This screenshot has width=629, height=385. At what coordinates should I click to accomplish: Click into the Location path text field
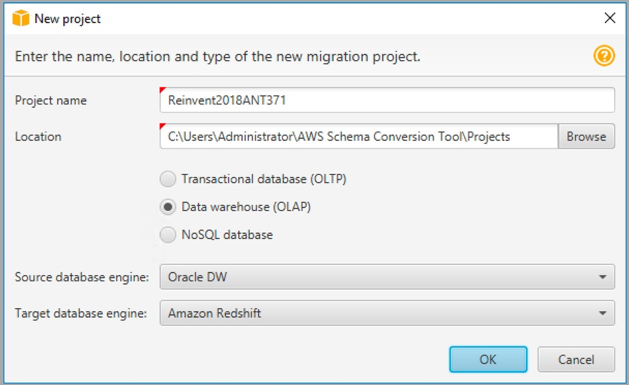click(x=359, y=136)
